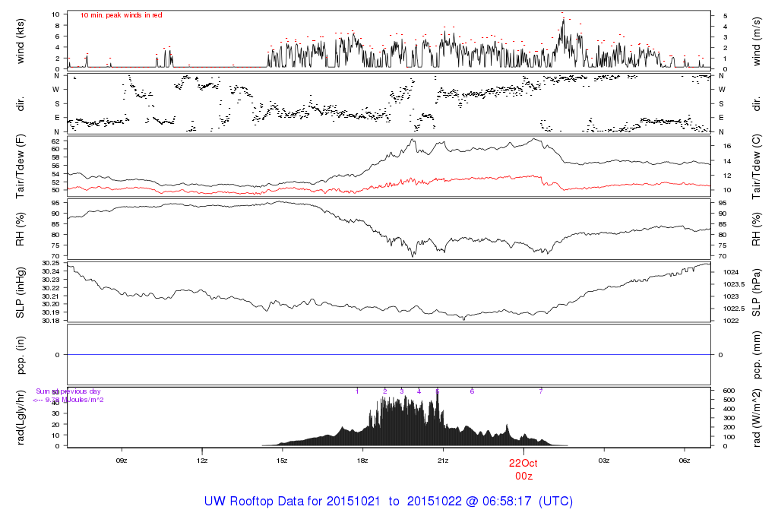Click the '1023.5' hPa tick value
Screen dimensions: 778x532
pyautogui.click(x=734, y=284)
